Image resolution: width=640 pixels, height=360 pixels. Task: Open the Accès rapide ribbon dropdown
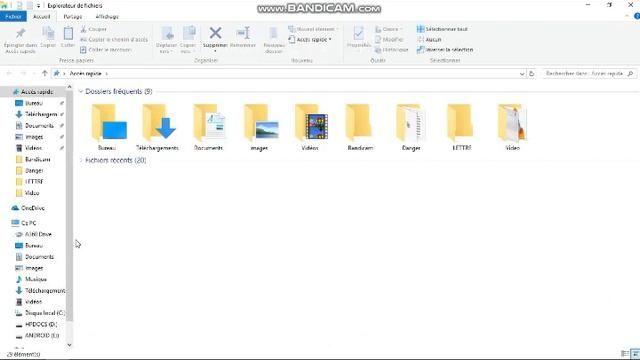pos(310,39)
